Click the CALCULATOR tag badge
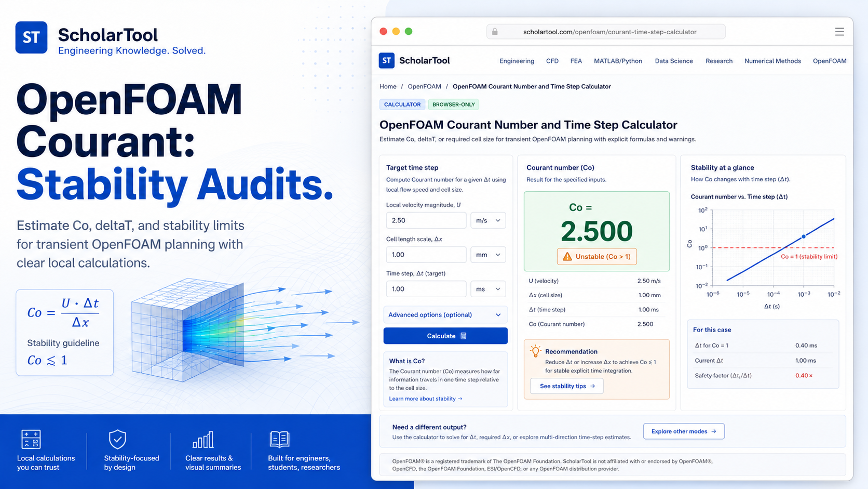Image resolution: width=868 pixels, height=489 pixels. 402,104
